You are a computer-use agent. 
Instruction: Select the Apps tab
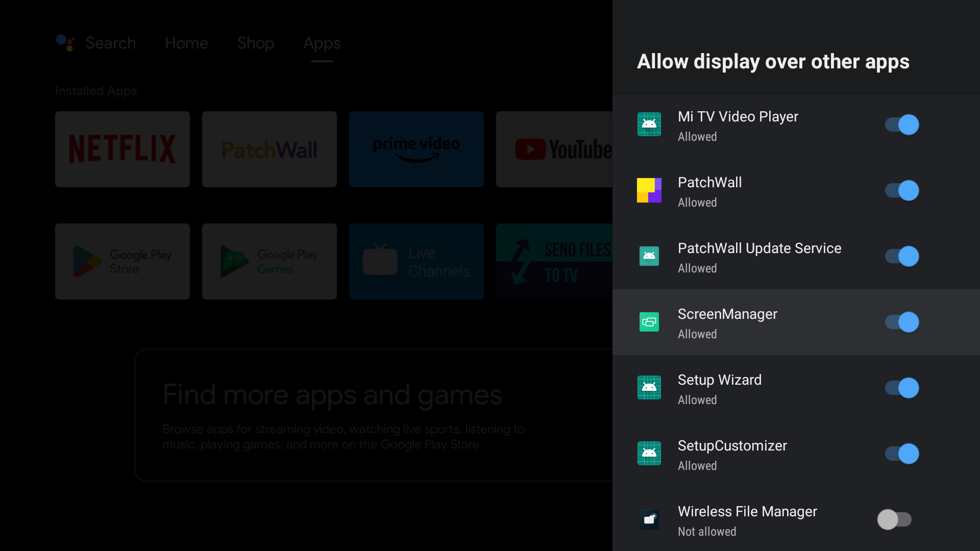click(322, 43)
